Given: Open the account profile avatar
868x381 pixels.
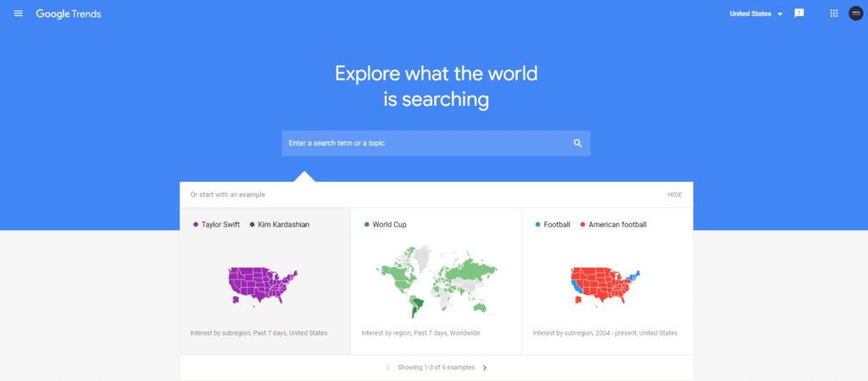Looking at the screenshot, I should (x=855, y=14).
